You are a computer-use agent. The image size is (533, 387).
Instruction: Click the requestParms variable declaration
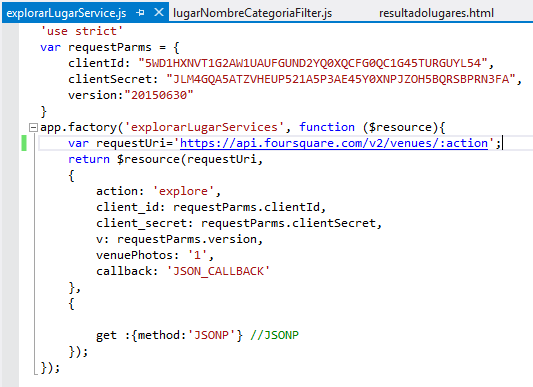[x=109, y=47]
